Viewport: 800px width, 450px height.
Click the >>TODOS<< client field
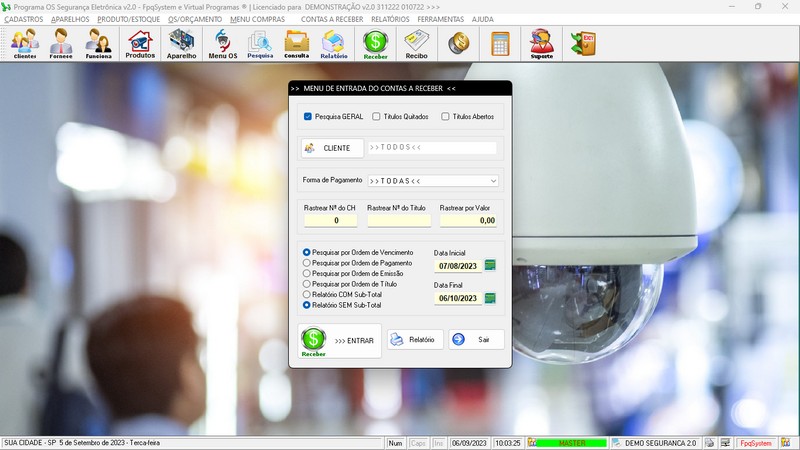click(x=432, y=147)
